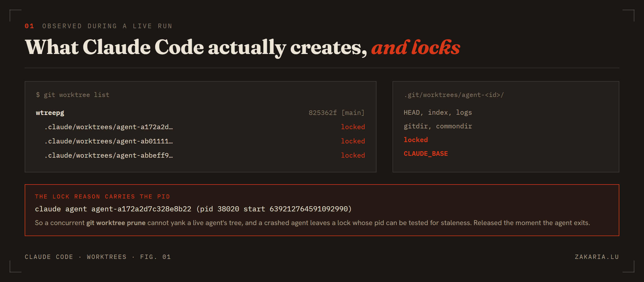Click the bold "git worktree prune" phrase

(x=116, y=223)
